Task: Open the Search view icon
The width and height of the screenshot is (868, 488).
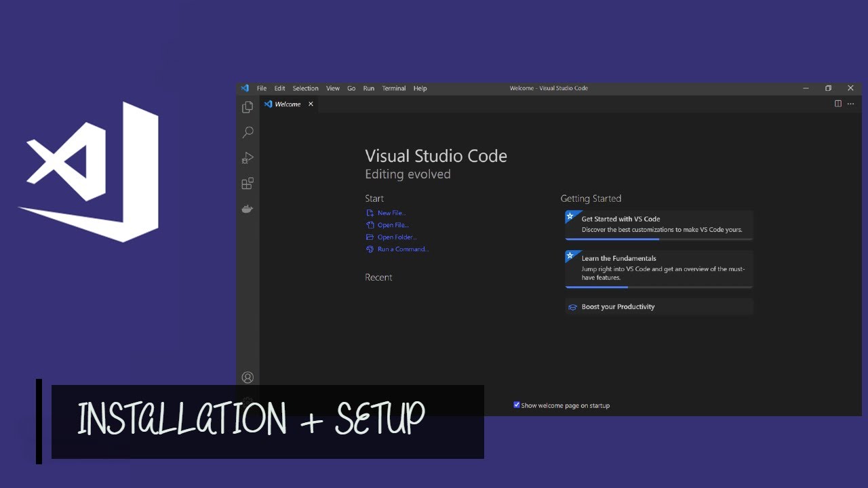Action: coord(248,132)
